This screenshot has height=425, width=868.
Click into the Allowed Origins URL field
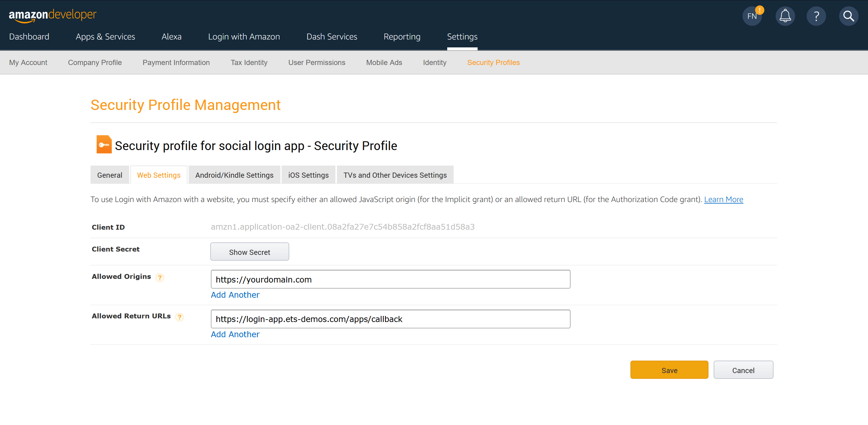pos(390,279)
